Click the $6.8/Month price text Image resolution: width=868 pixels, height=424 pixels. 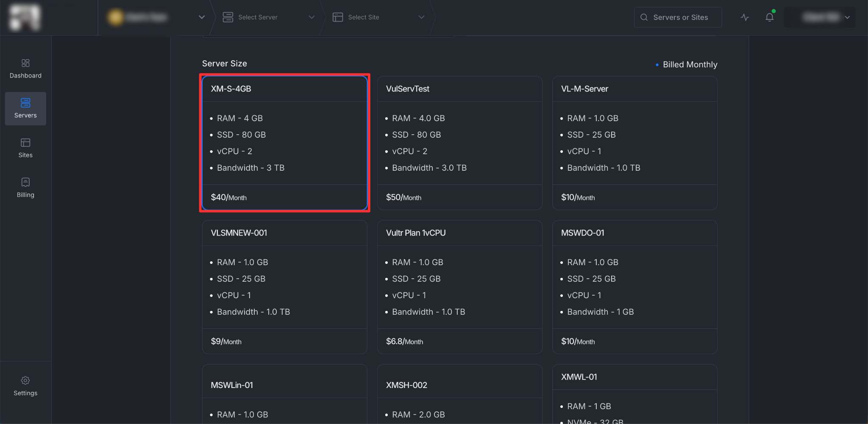(404, 341)
